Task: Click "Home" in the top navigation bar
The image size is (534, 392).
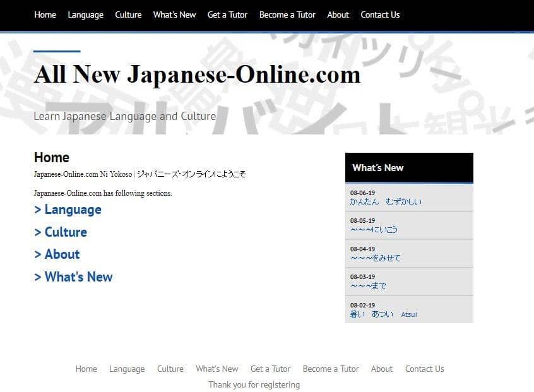Action: click(45, 15)
